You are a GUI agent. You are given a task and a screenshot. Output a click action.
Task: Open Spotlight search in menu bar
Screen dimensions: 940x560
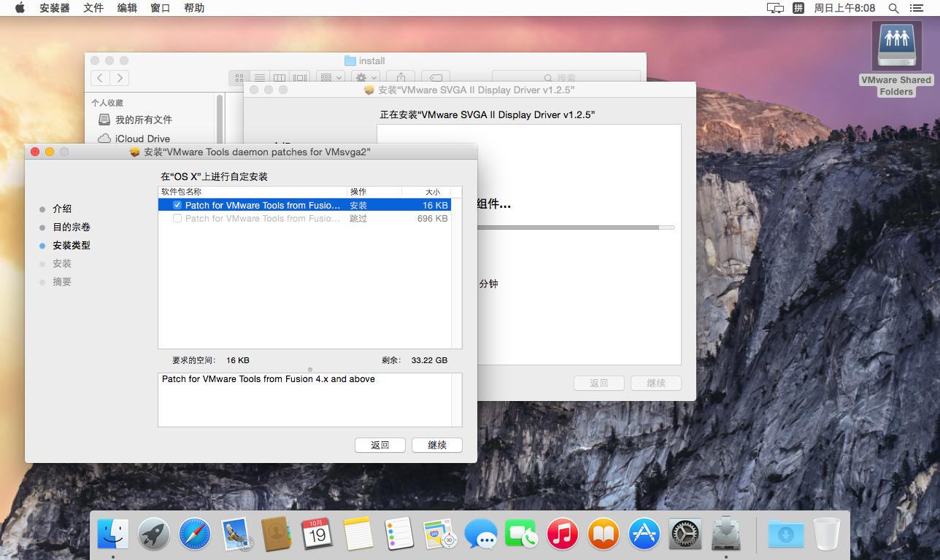[893, 8]
